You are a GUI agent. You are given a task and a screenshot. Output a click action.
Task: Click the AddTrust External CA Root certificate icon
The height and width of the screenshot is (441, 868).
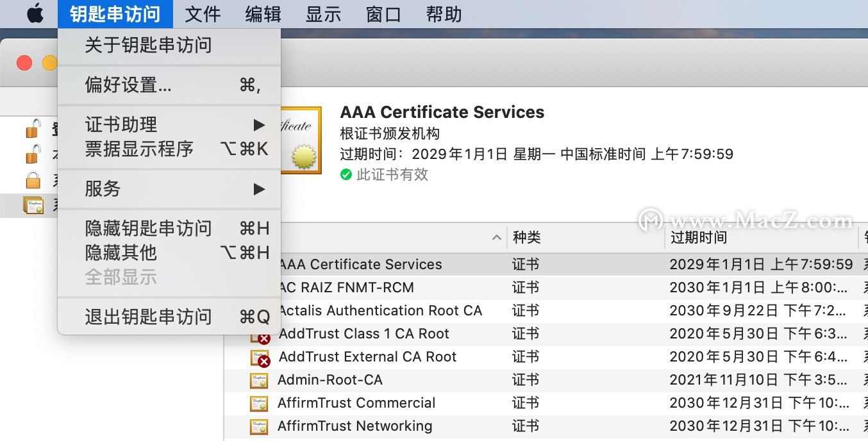point(260,357)
